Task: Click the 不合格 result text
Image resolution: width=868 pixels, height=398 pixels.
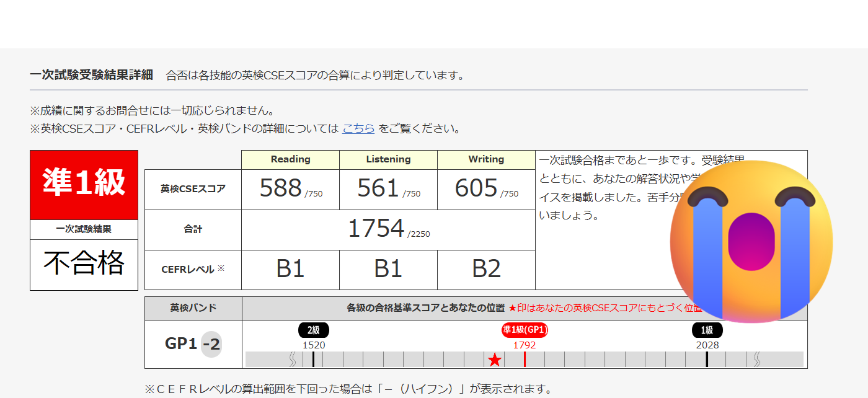Action: 84,263
